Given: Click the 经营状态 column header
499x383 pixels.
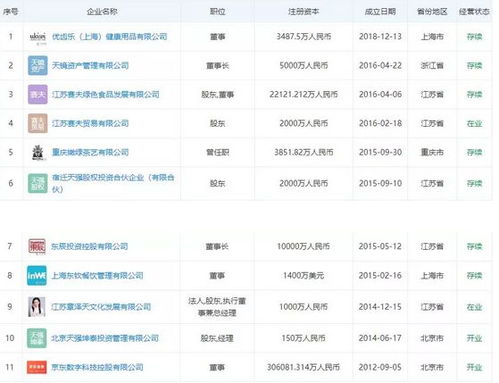Looking at the screenshot, I should coord(474,12).
